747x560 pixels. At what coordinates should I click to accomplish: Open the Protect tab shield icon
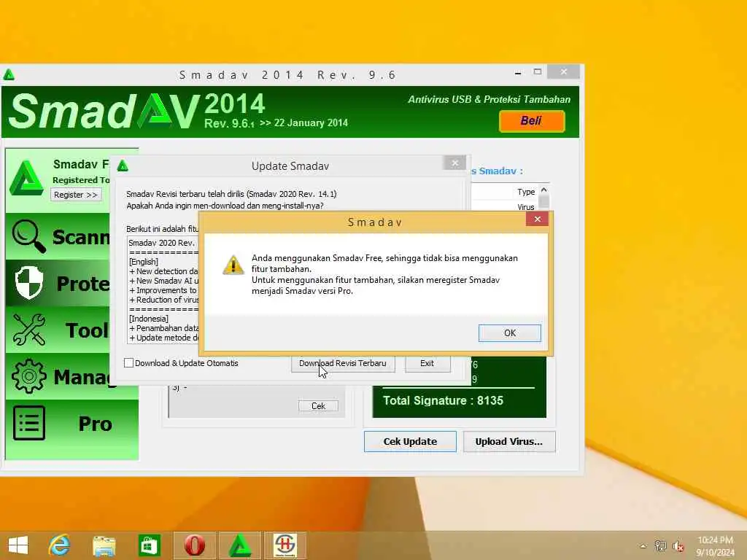pyautogui.click(x=29, y=282)
